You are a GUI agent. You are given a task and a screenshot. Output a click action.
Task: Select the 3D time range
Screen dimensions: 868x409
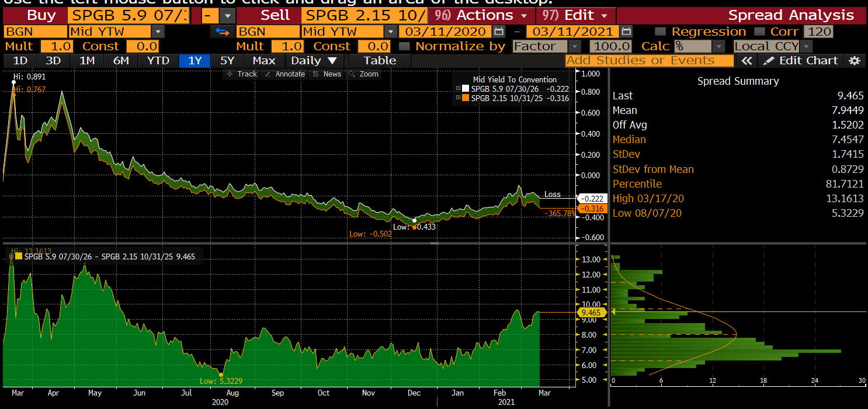click(54, 61)
